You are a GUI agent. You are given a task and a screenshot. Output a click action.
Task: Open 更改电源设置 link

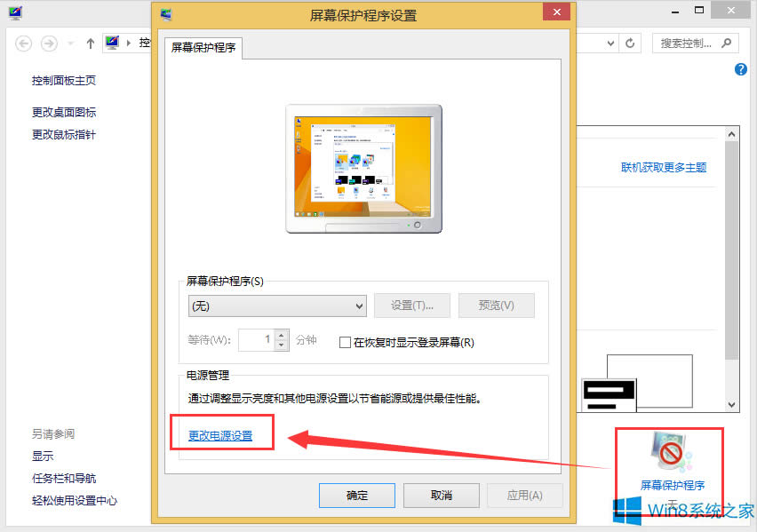coord(221,435)
